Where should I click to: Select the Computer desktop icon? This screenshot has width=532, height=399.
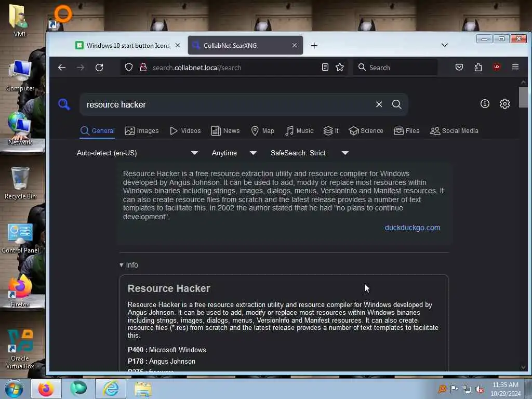20,76
